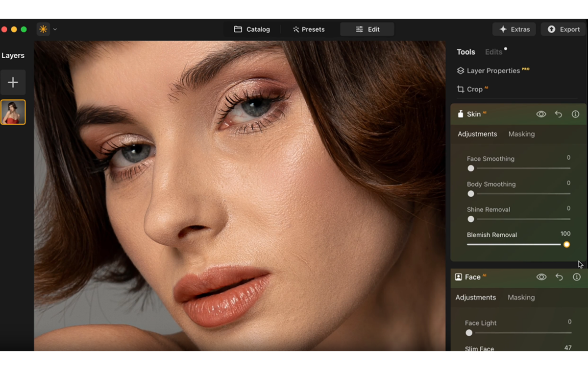
Task: Expand the dropdown arrow beside logo
Action: [x=55, y=29]
